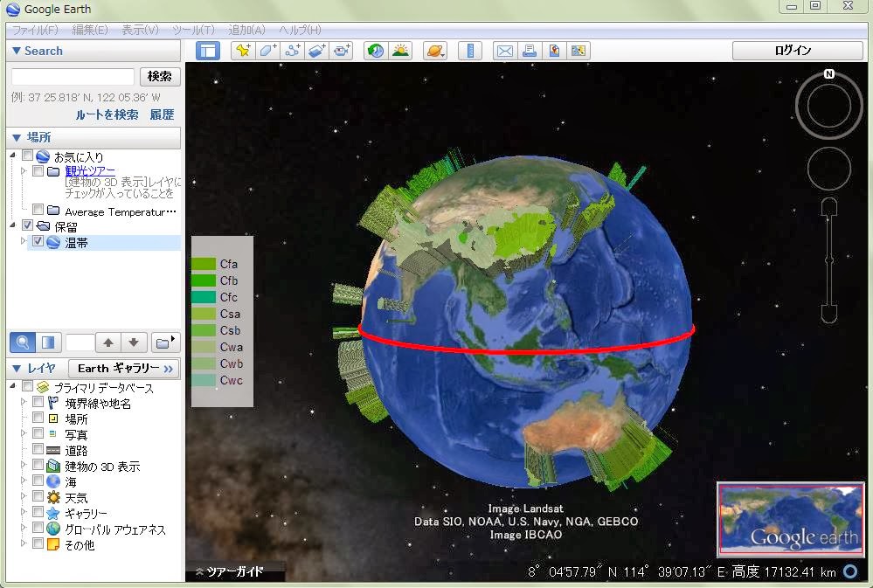The width and height of the screenshot is (873, 588).
Task: Collapse the レイヤ panel triangle
Action: click(16, 368)
